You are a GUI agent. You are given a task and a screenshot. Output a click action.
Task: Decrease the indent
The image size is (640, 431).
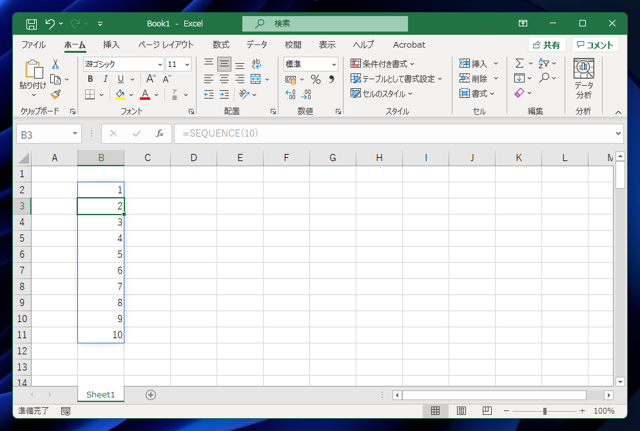coord(209,95)
